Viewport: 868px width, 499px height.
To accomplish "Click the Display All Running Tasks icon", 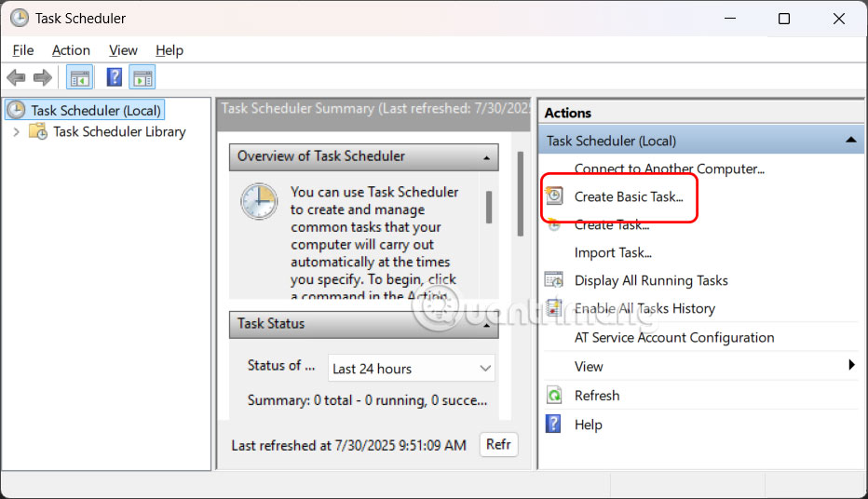I will (554, 280).
